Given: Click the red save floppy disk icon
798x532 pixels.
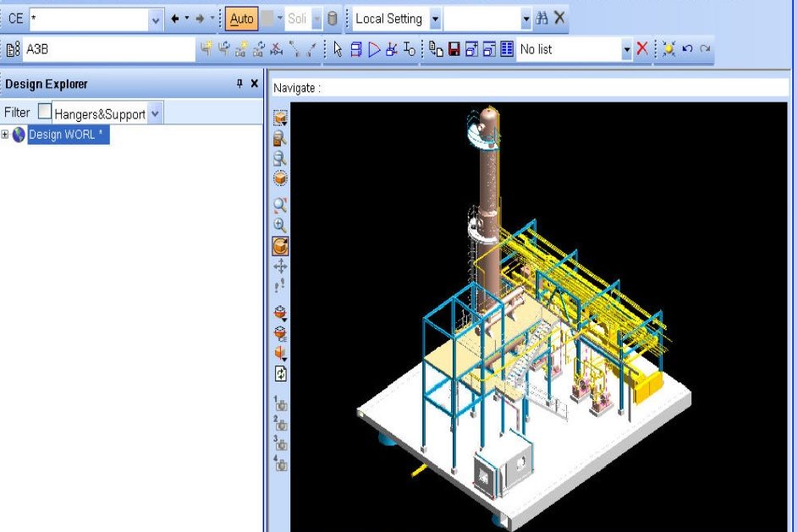Looking at the screenshot, I should [x=454, y=49].
